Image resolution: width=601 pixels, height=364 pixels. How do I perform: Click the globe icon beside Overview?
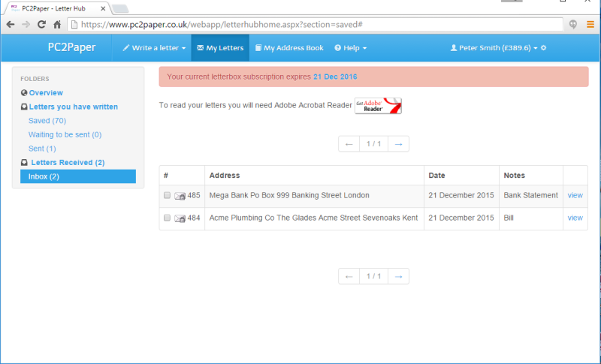click(x=24, y=92)
